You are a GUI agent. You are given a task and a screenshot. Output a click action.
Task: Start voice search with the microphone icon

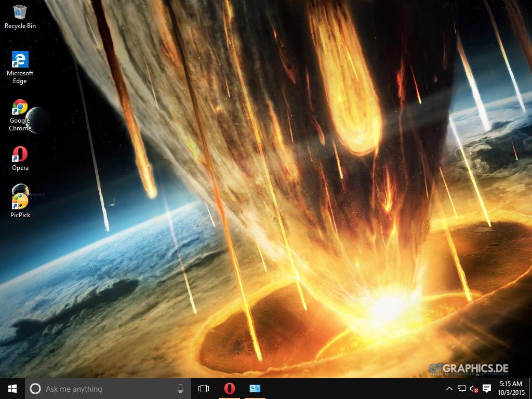coord(180,388)
